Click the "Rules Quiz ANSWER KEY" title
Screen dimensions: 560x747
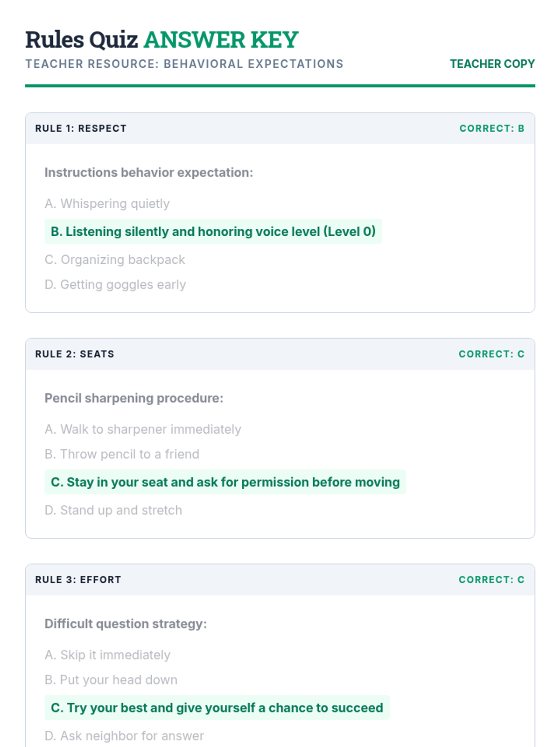(161, 40)
